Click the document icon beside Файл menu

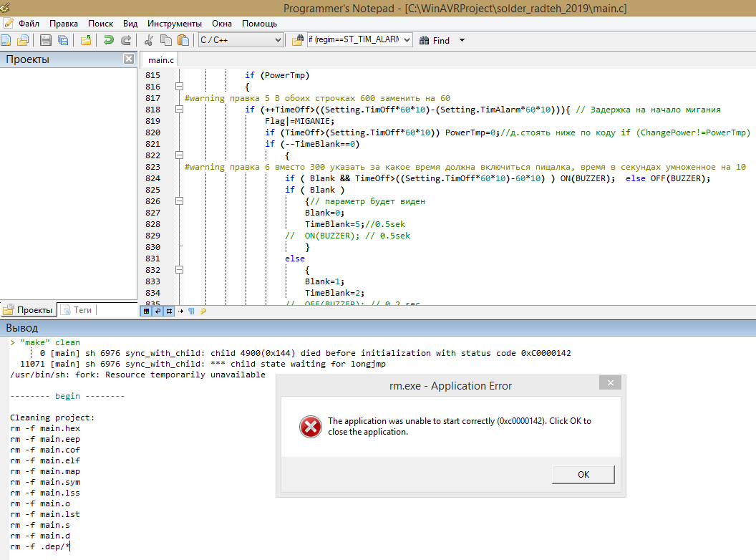click(8, 23)
